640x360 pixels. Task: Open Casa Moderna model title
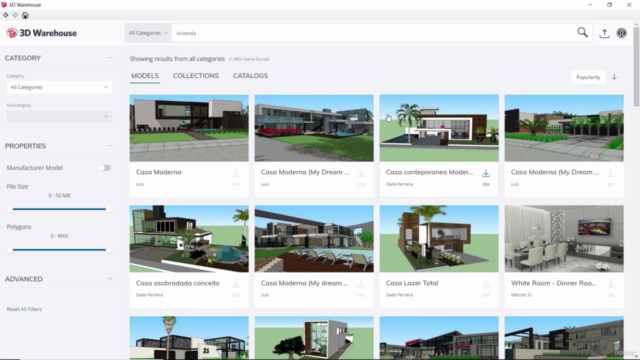pos(159,172)
